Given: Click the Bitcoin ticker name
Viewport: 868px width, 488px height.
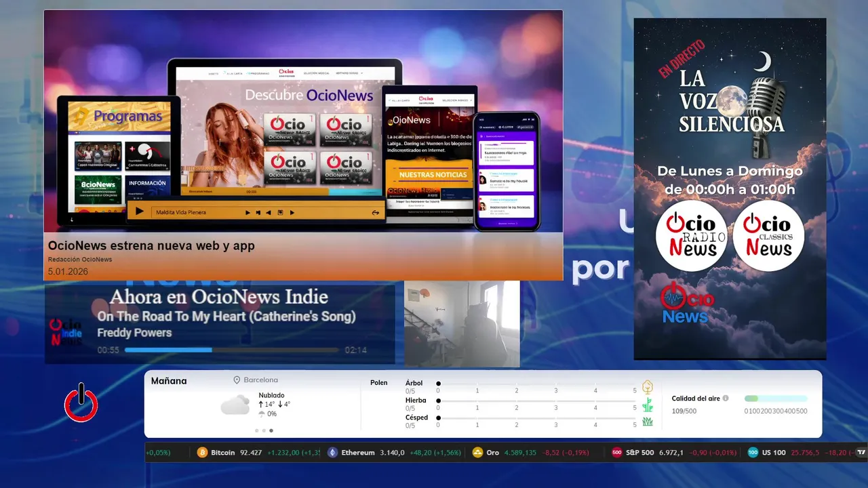Looking at the screenshot, I should [223, 453].
